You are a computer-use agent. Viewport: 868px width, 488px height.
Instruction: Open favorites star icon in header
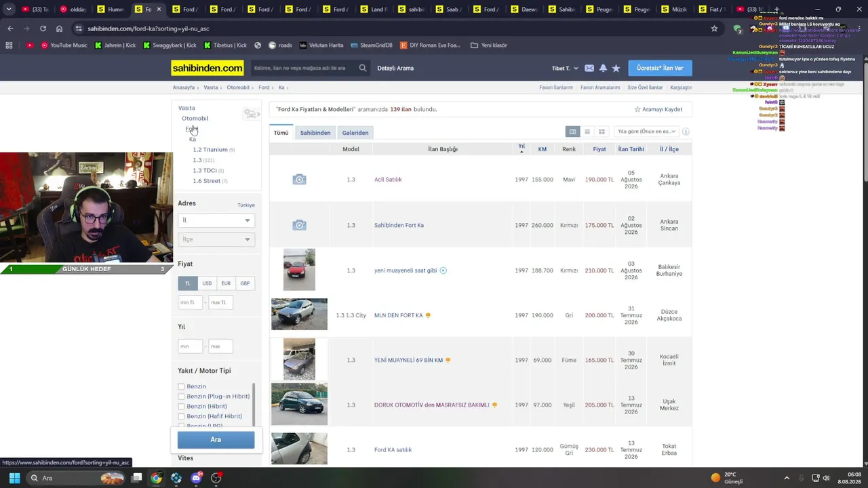tap(616, 68)
